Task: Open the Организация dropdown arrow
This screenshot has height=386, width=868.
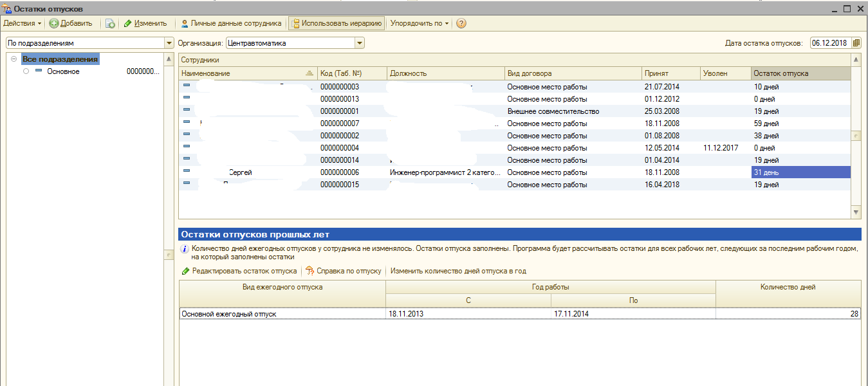Action: (360, 43)
